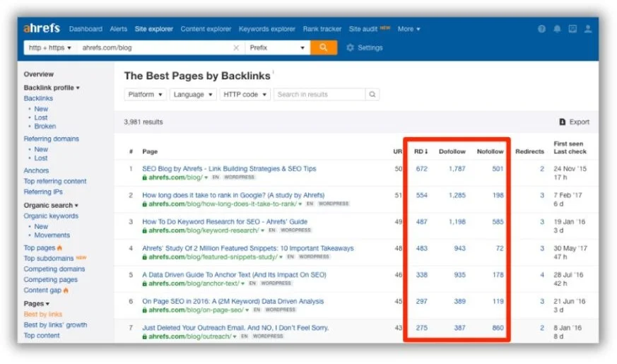Open the HTTP code filter dropdown
This screenshot has width=617, height=364.
coord(245,95)
